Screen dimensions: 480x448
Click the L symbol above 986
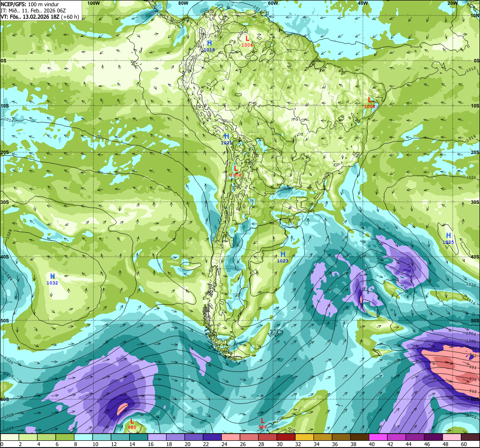coord(263,421)
